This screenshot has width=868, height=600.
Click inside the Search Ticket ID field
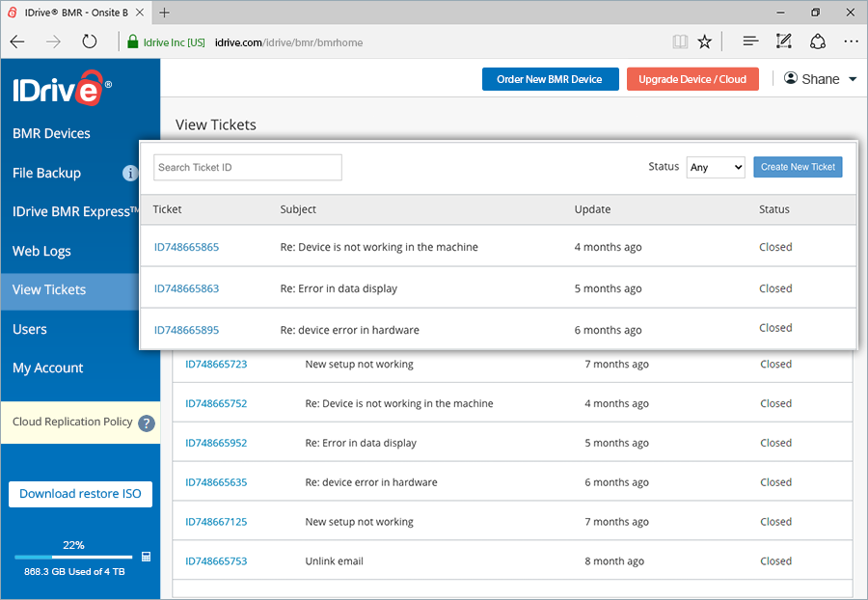247,166
